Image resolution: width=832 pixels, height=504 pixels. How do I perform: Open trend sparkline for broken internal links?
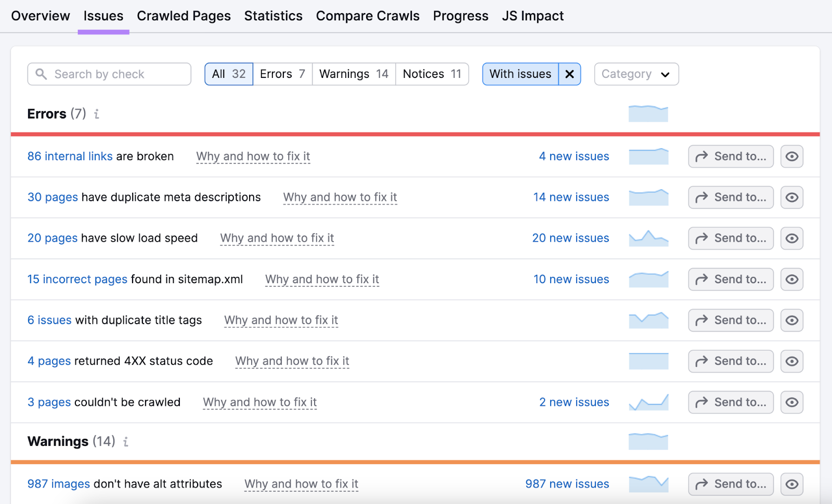648,156
